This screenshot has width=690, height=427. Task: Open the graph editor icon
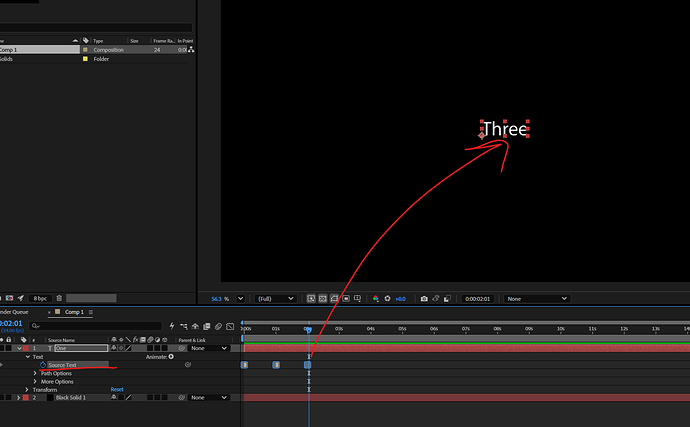tap(230, 326)
